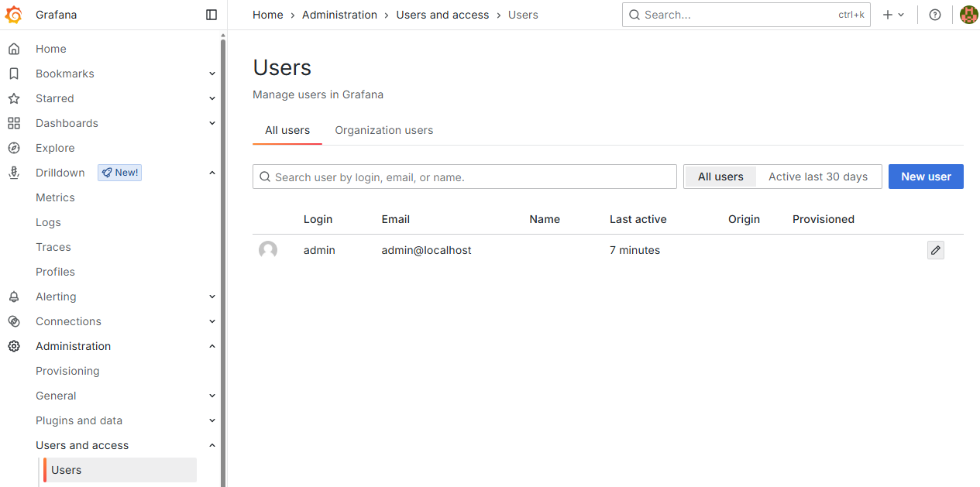
Task: Switch to the Organization users tab
Action: click(384, 130)
